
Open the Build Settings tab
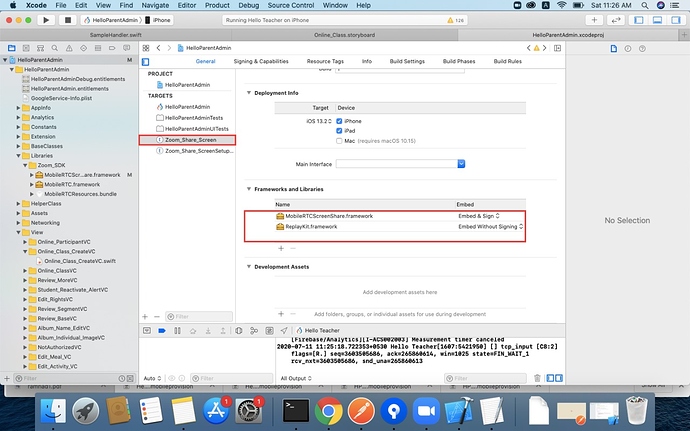pyautogui.click(x=407, y=62)
